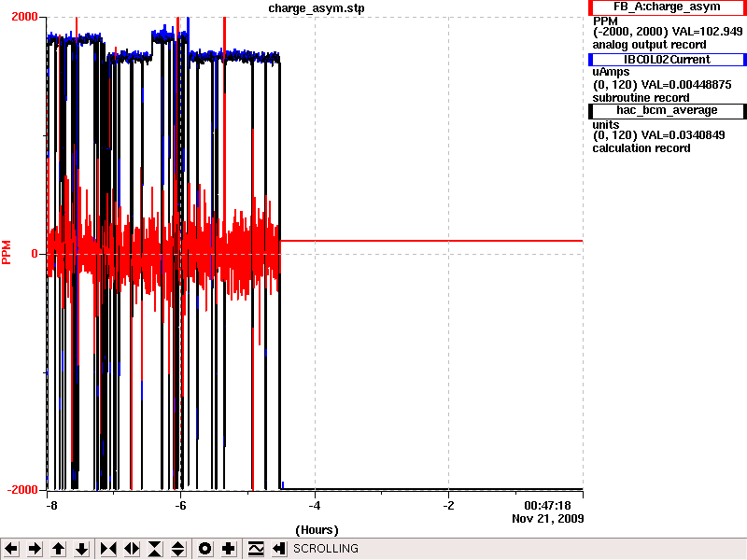This screenshot has height=560, width=747.
Task: Click the -8 x-axis tick label
Action: (x=51, y=506)
